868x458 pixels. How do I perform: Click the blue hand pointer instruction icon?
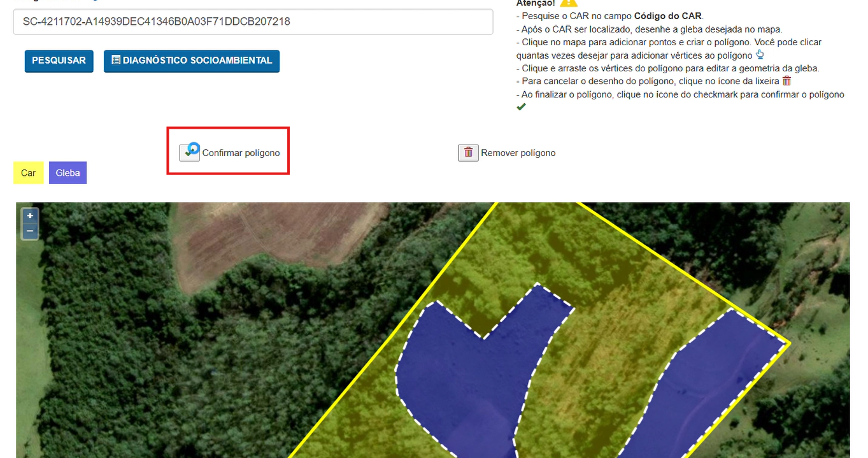tap(759, 55)
